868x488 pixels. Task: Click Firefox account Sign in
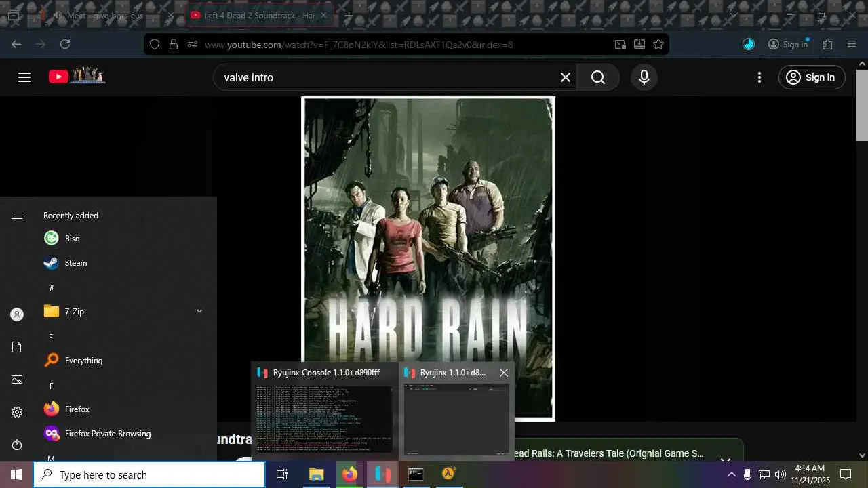point(788,44)
